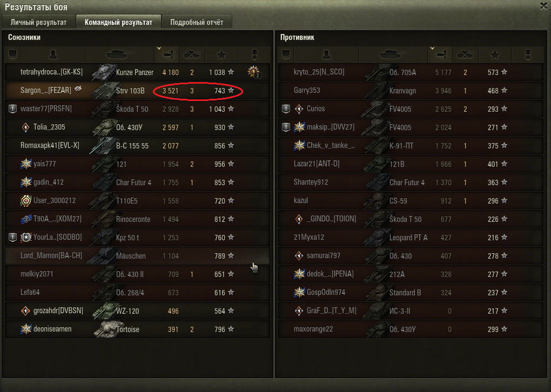
Task: Sort allies by experience star icon
Action: coord(221,55)
